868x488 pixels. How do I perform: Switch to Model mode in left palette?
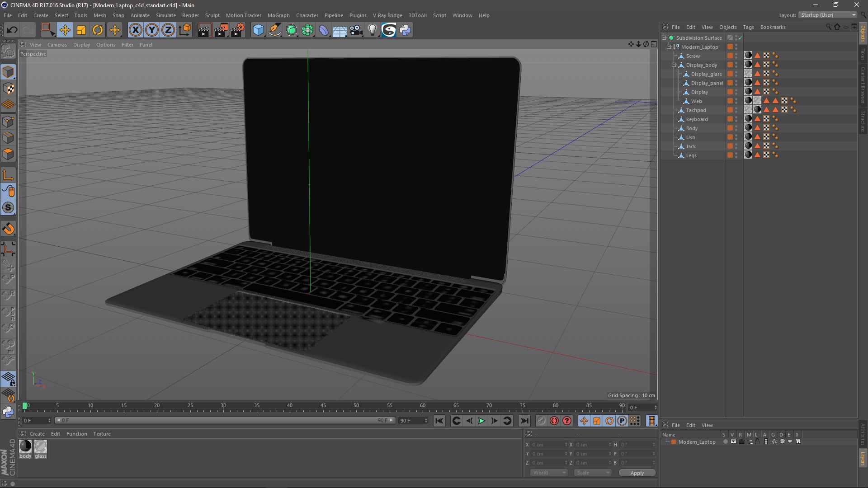coord(8,72)
